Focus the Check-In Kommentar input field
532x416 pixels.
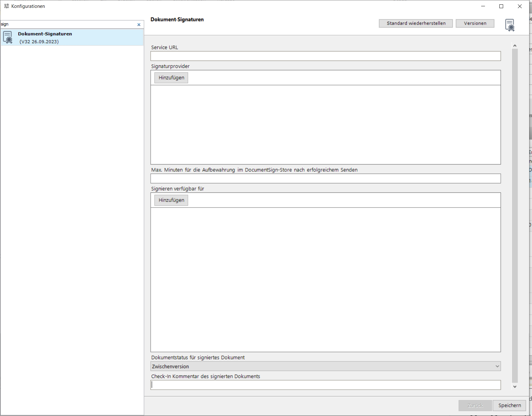click(326, 385)
